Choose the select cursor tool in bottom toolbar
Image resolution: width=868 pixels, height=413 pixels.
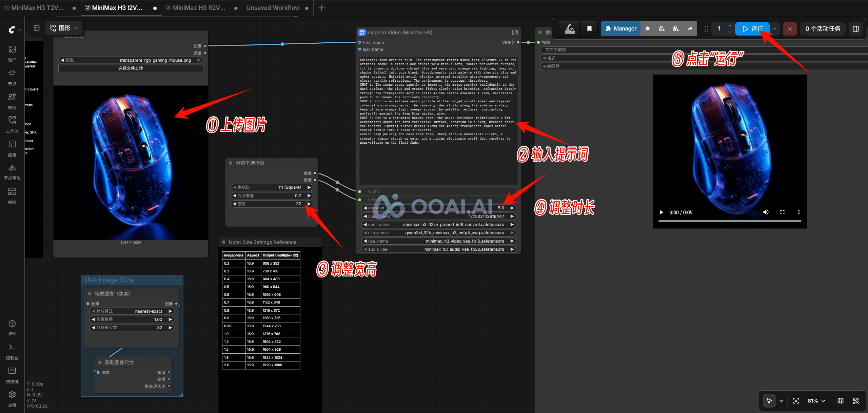[x=769, y=401]
